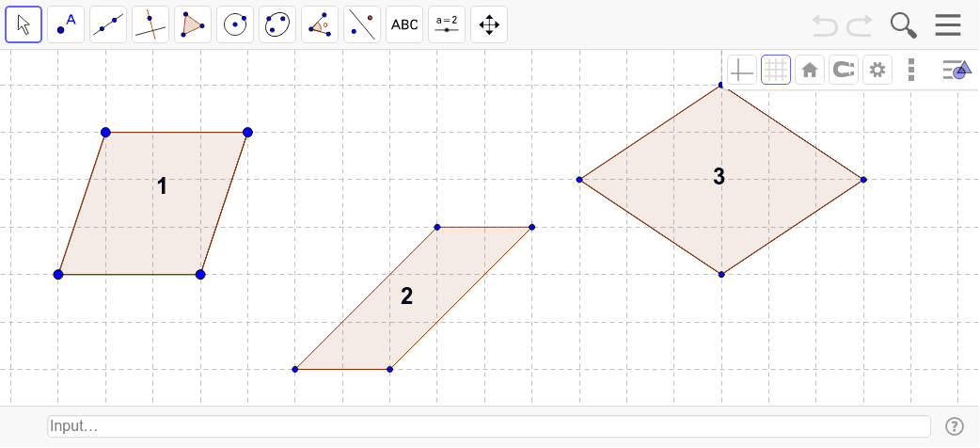The width and height of the screenshot is (980, 448).
Task: Open input help question mark
Action: [955, 426]
